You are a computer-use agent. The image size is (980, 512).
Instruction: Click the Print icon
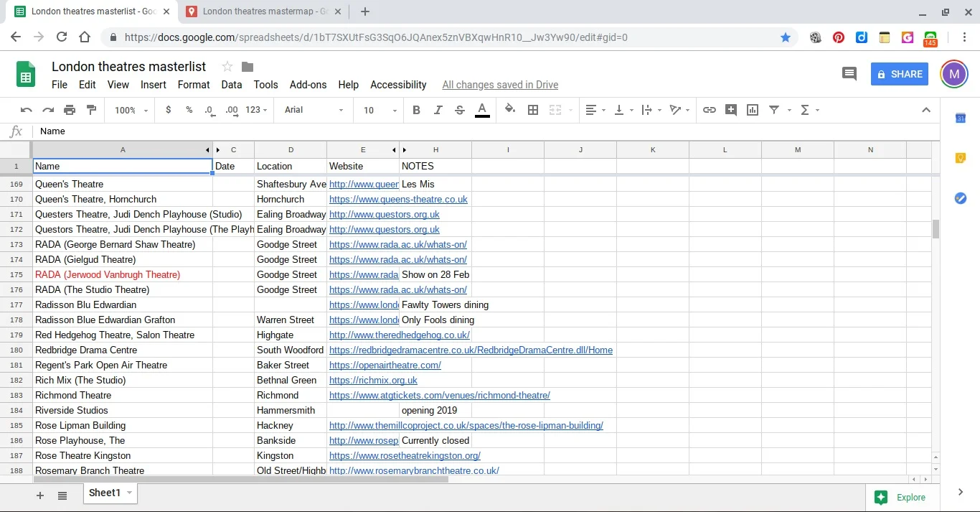[x=70, y=110]
